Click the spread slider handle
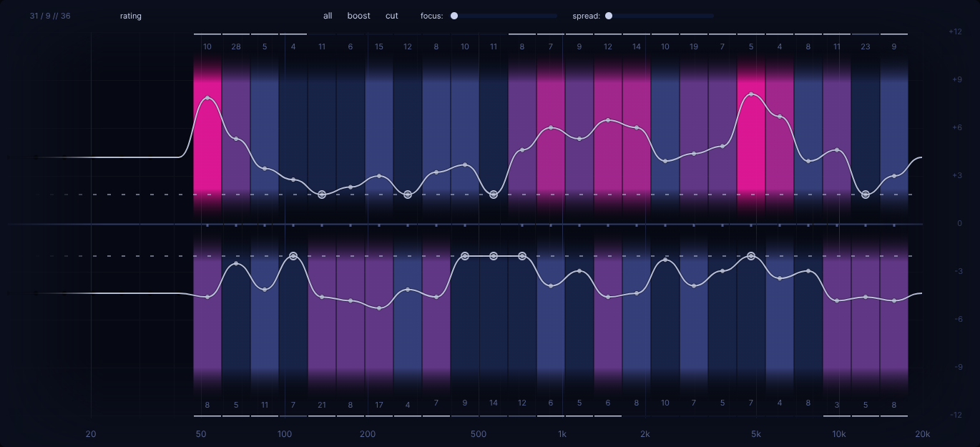This screenshot has width=980, height=447. pyautogui.click(x=609, y=16)
